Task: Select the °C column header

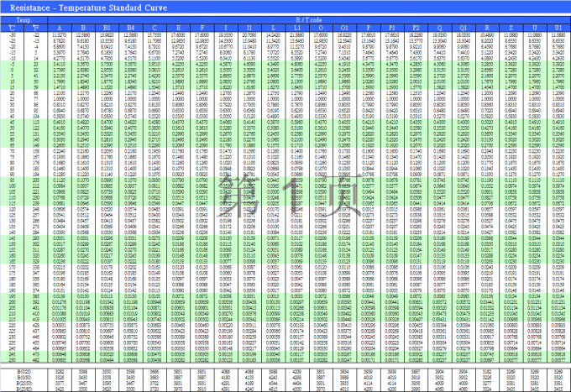Action: point(12,26)
